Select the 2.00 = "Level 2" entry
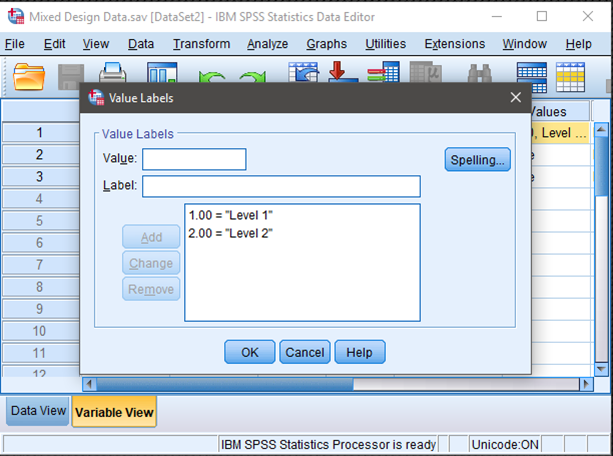This screenshot has width=613, height=456. tap(230, 233)
